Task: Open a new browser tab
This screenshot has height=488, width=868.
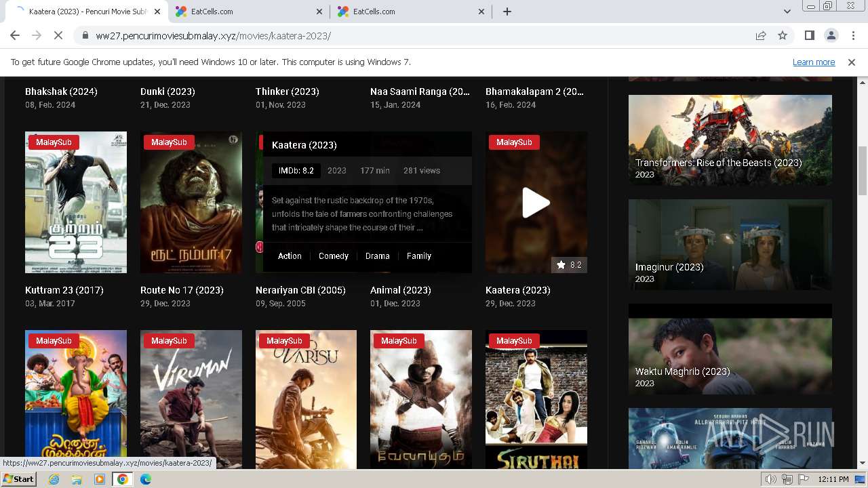Action: coord(507,12)
